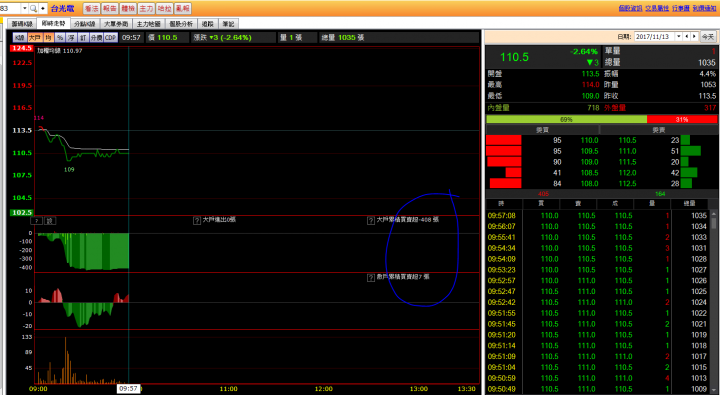
Task: Click the 體檢 button
Action: pyautogui.click(x=128, y=8)
